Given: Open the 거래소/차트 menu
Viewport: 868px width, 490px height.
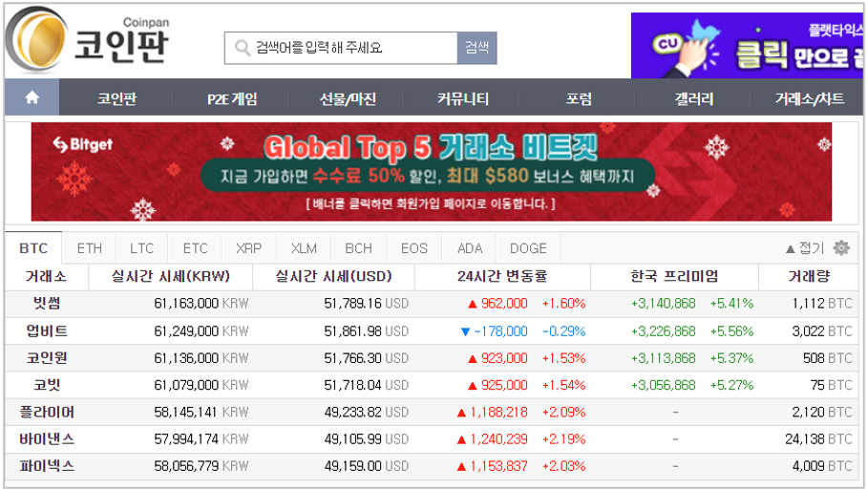Looking at the screenshot, I should [810, 98].
